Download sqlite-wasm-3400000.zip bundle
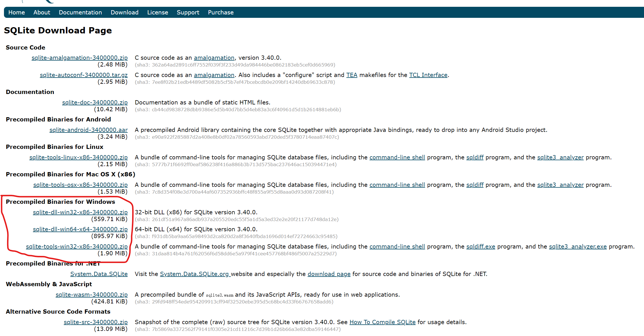 (91, 295)
